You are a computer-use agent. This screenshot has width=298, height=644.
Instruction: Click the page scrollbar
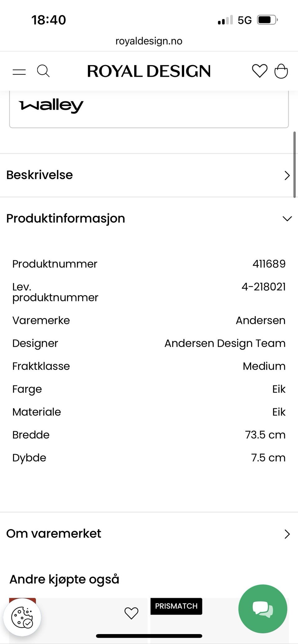294,165
